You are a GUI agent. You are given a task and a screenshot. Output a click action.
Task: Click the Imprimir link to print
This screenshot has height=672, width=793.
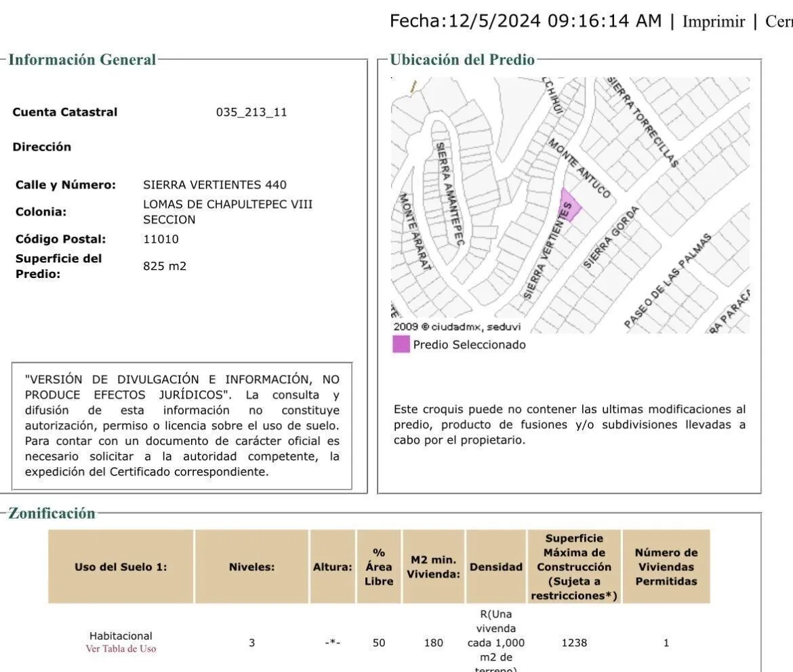(x=714, y=22)
